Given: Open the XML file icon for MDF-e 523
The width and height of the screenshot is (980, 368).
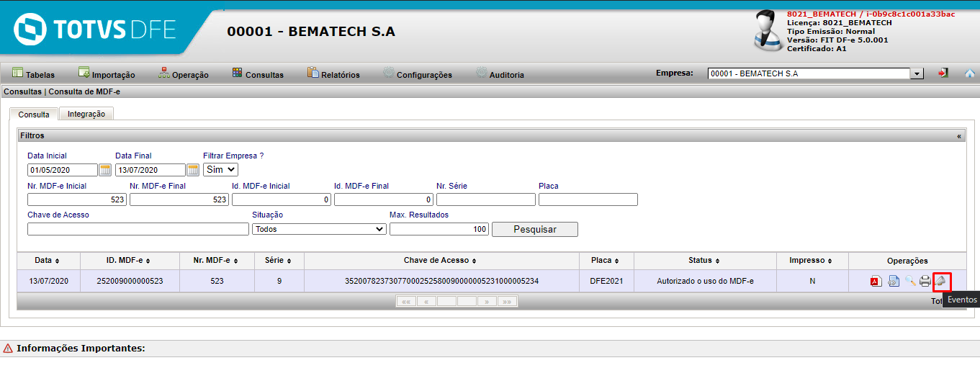Looking at the screenshot, I should 894,281.
